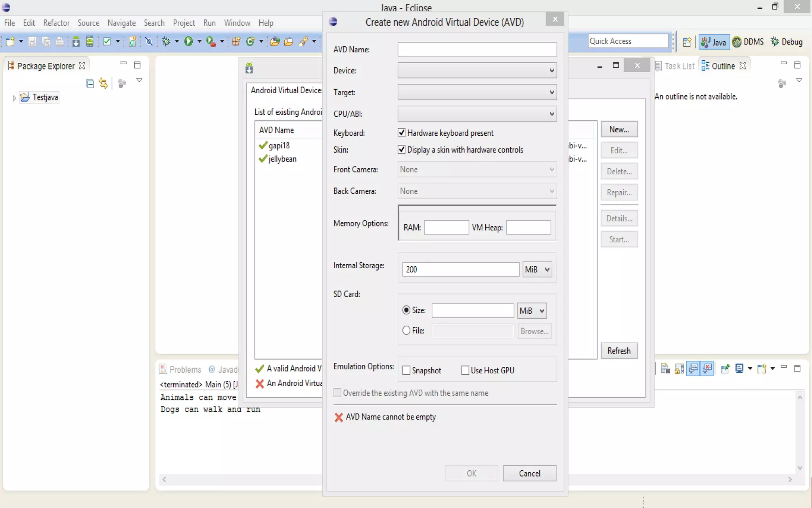Open the Navigate menu
The image size is (812, 508).
121,23
